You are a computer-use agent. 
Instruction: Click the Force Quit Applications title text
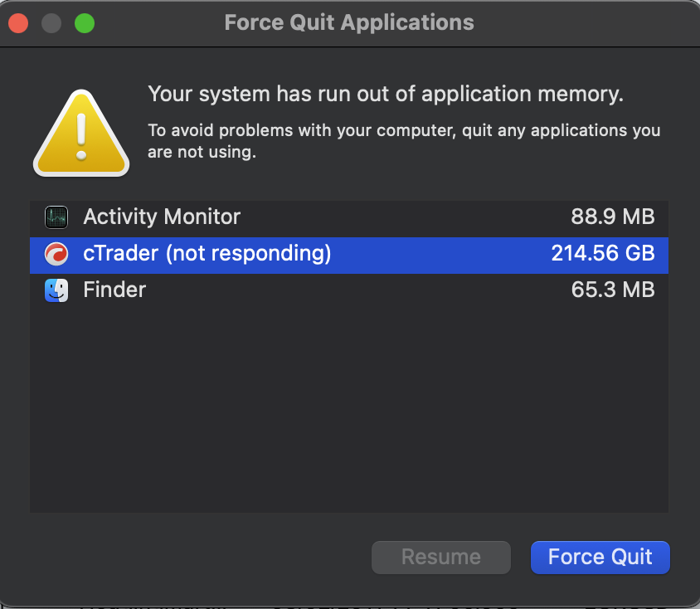pos(349,22)
